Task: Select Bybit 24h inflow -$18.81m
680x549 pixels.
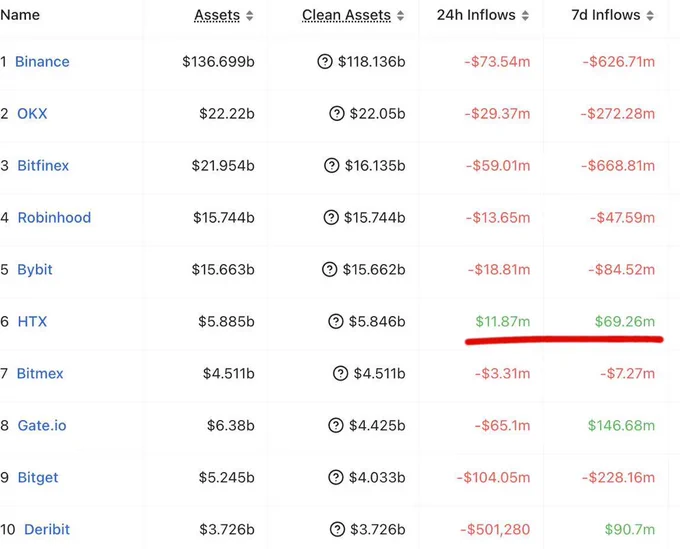Action: tap(499, 269)
